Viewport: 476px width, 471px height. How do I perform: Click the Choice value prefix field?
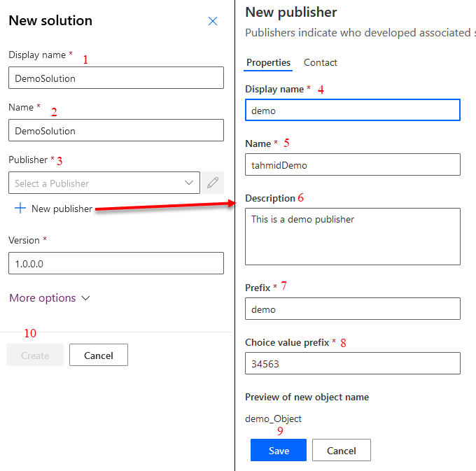tap(353, 364)
